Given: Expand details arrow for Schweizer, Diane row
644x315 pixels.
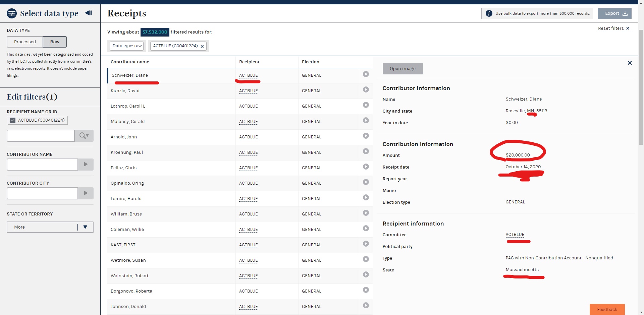Looking at the screenshot, I should click(x=366, y=74).
